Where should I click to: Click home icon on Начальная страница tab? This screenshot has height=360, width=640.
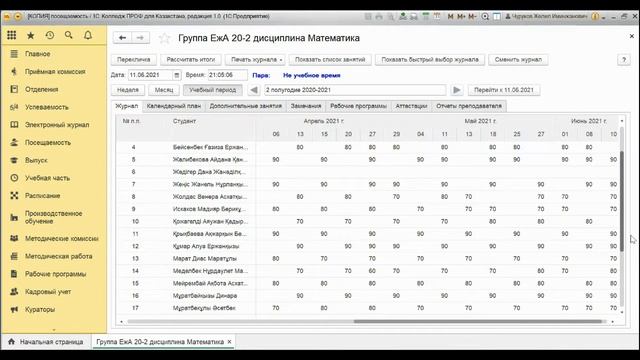(11, 342)
